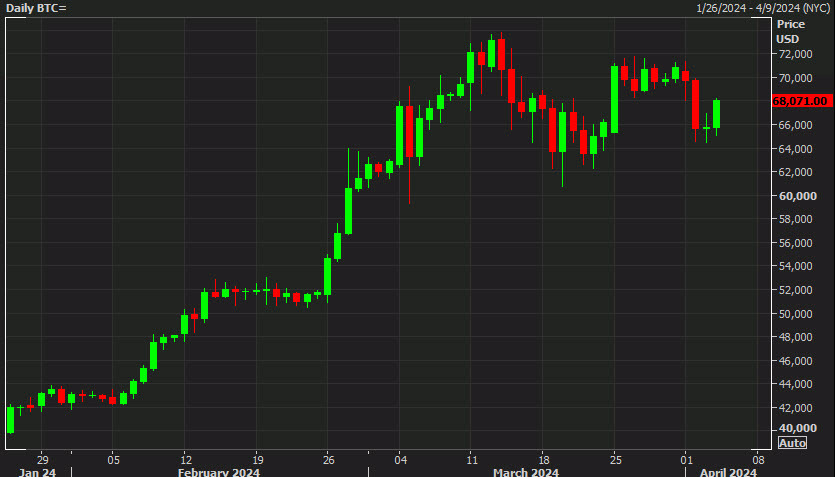The image size is (835, 477).
Task: Click the April 2024 month label
Action: 728,472
